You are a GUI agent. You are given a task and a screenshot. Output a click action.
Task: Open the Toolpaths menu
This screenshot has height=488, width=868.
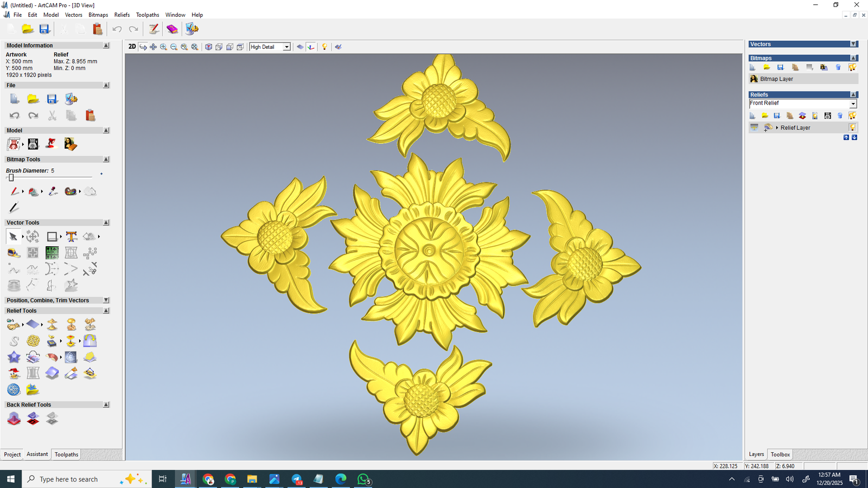click(x=147, y=15)
